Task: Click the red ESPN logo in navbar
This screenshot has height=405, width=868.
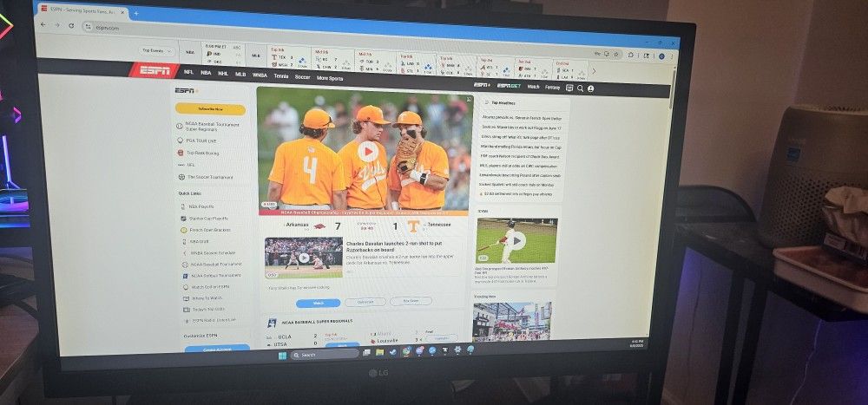Action: click(155, 70)
